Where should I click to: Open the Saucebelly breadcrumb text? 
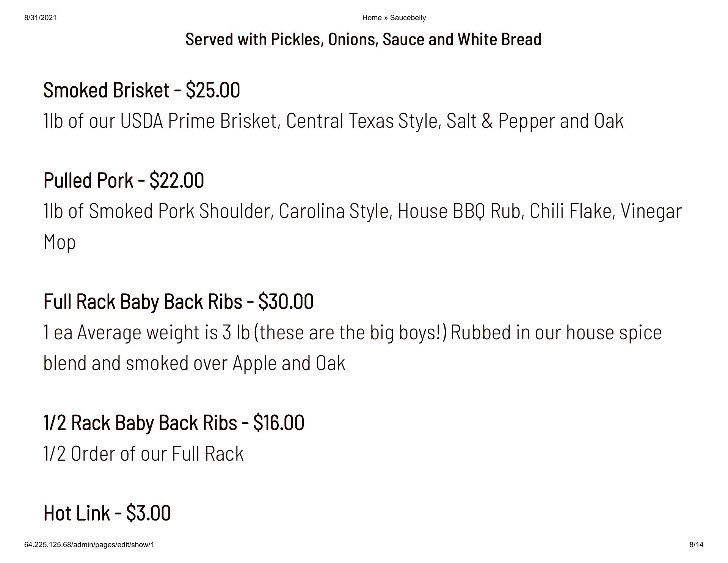click(x=408, y=18)
